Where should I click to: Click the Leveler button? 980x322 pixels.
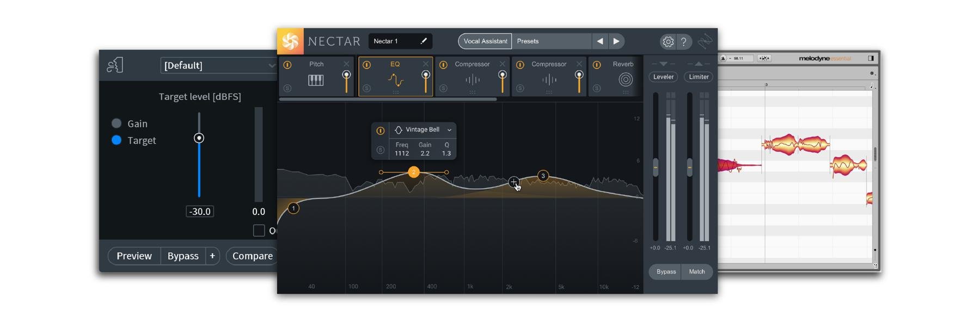coord(663,77)
